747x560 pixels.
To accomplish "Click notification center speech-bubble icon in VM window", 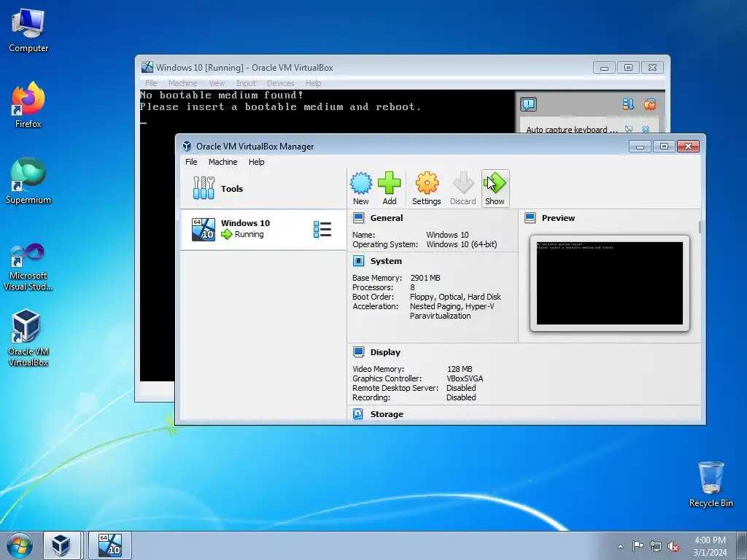I will click(528, 104).
